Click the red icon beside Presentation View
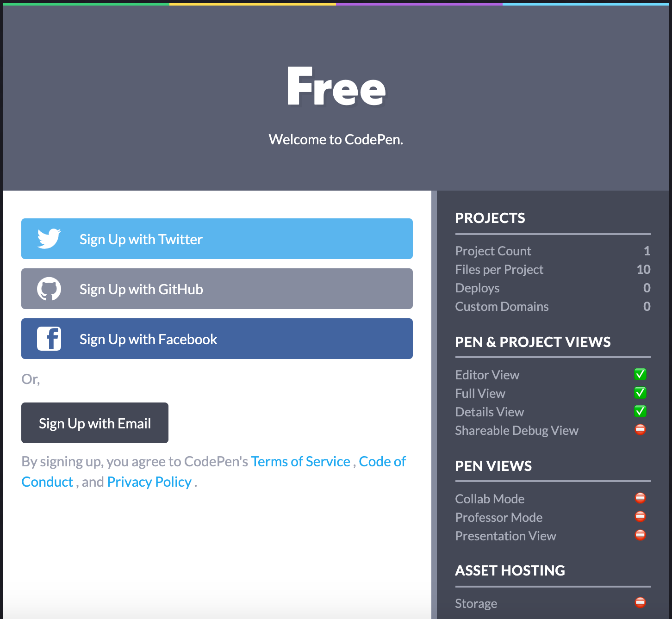Screen dimensions: 672x619 (x=640, y=535)
